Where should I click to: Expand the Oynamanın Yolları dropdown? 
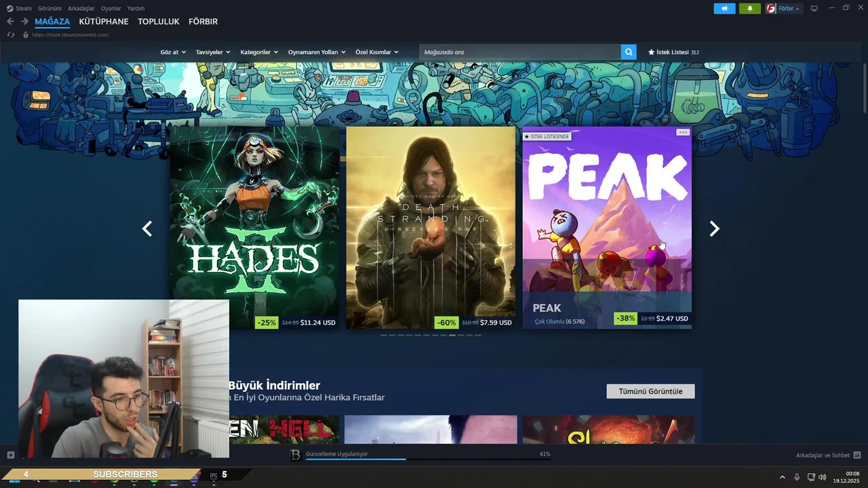(x=317, y=52)
